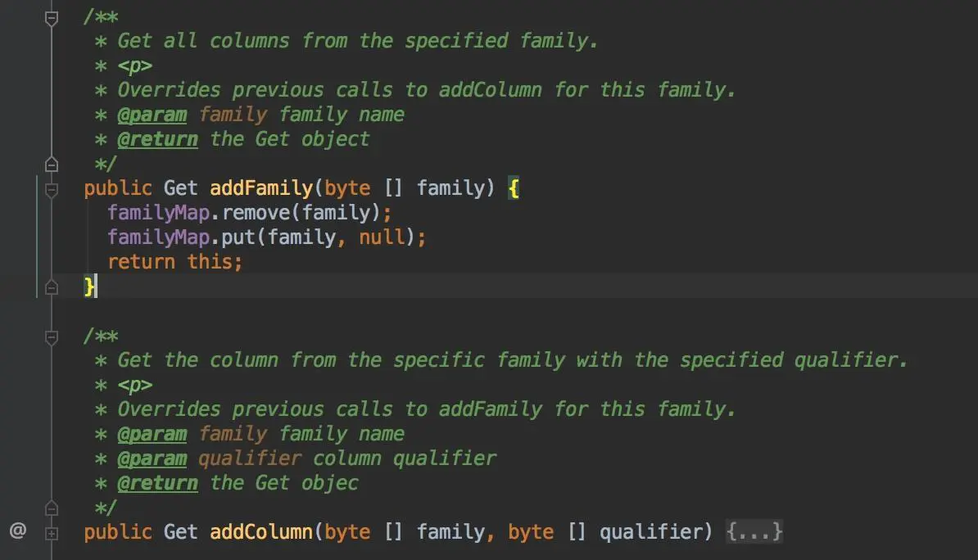Click the 'return this;' statement
This screenshot has width=978, height=560.
[x=174, y=262]
